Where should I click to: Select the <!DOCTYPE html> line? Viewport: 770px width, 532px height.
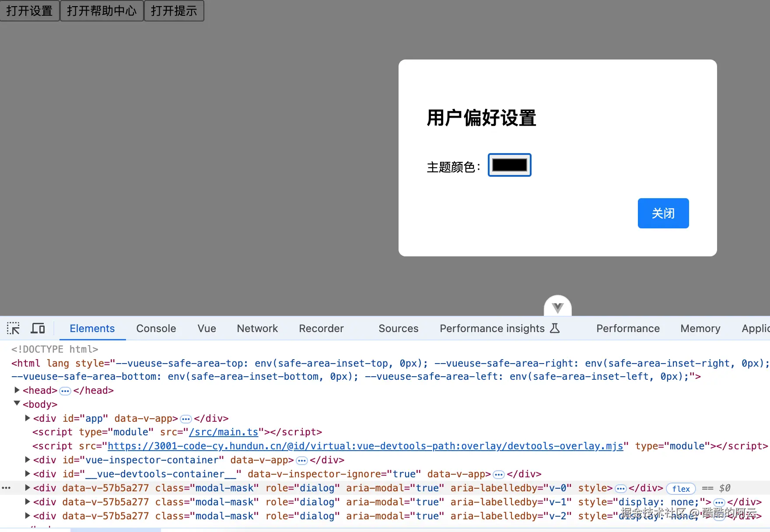pos(55,349)
